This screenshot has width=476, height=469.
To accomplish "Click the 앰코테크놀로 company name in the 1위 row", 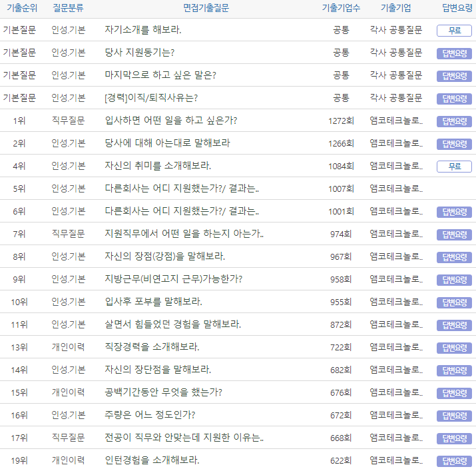I will point(395,121).
